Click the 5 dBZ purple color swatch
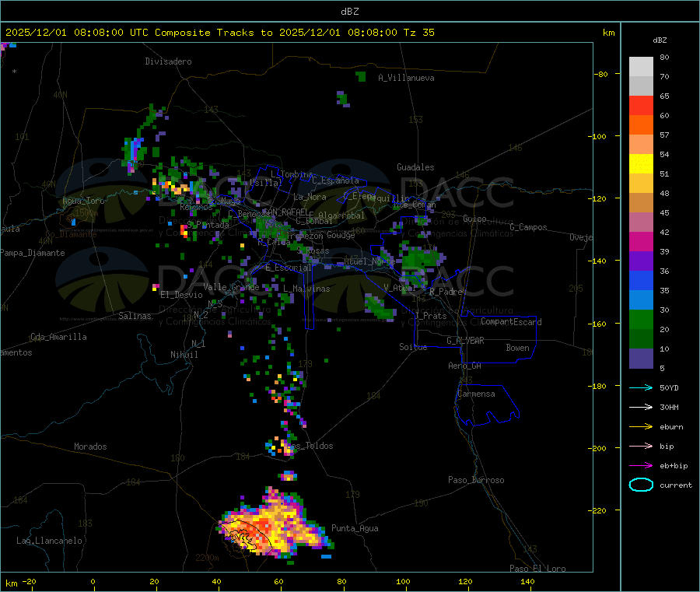Viewport: 700px width, 592px height. pyautogui.click(x=641, y=359)
